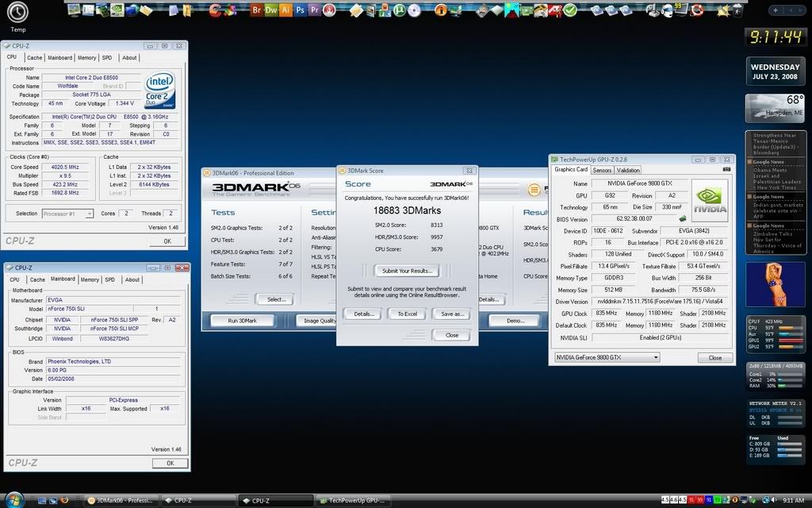Open the GPU selector dropdown in GPU-Z
Viewport: 812px width, 508px height.
(607, 357)
